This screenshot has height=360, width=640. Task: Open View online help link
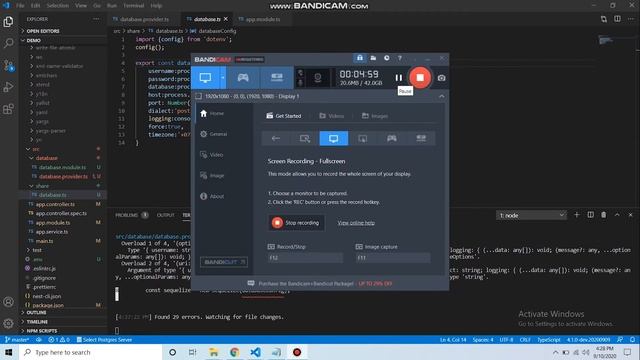pos(356,223)
